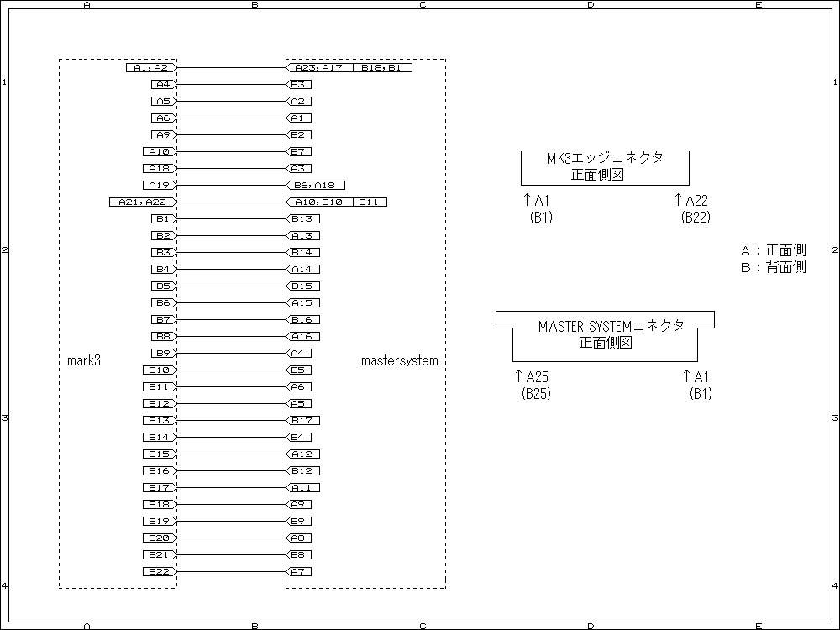This screenshot has height=630, width=840.
Task: Click the 'B18,B1' label box
Action: coord(382,67)
